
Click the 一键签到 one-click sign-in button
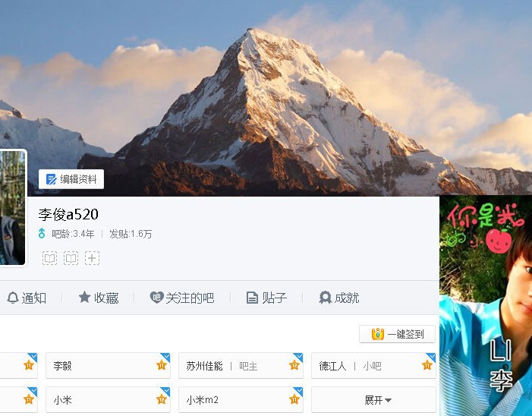click(x=398, y=334)
